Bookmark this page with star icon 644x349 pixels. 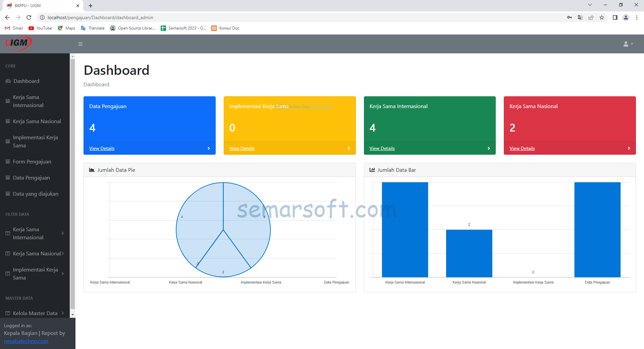pyautogui.click(x=602, y=17)
